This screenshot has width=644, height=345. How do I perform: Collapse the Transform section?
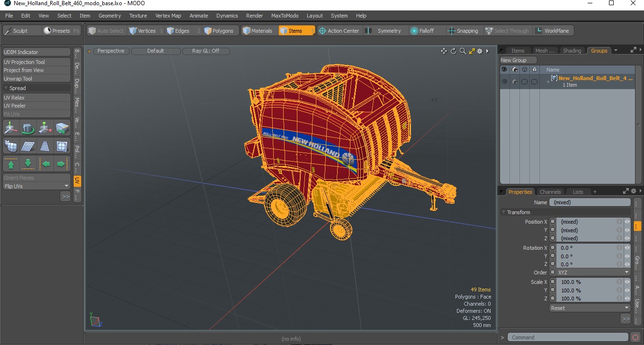pyautogui.click(x=504, y=212)
